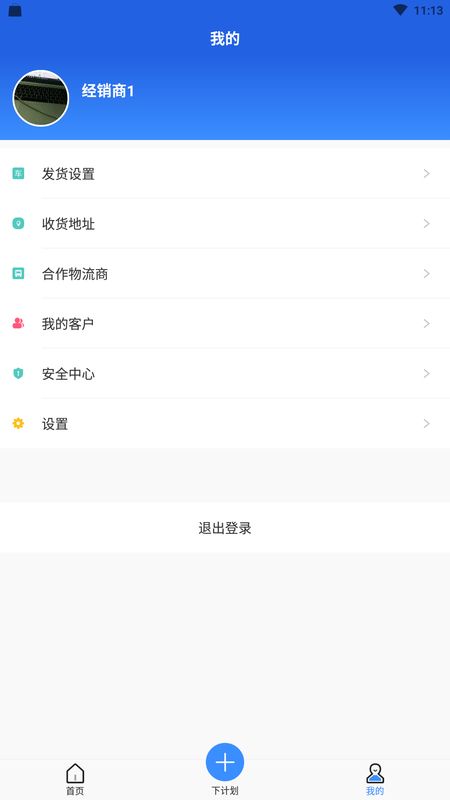Tap the location pin icon beside 收货地址

tap(18, 223)
